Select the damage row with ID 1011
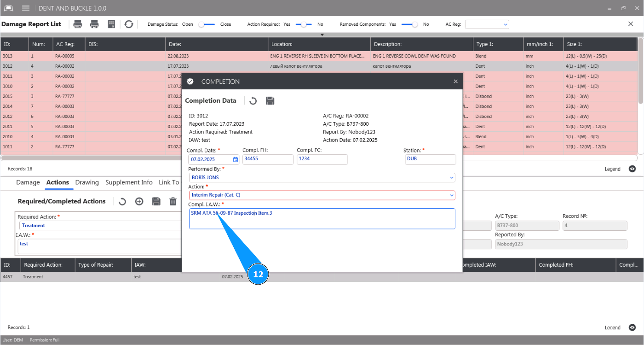 (x=91, y=147)
